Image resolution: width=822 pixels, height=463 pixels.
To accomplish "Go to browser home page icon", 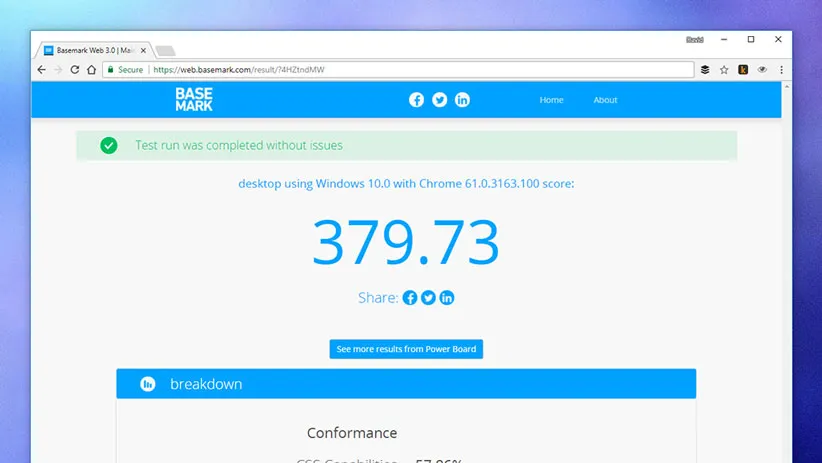I will point(91,70).
